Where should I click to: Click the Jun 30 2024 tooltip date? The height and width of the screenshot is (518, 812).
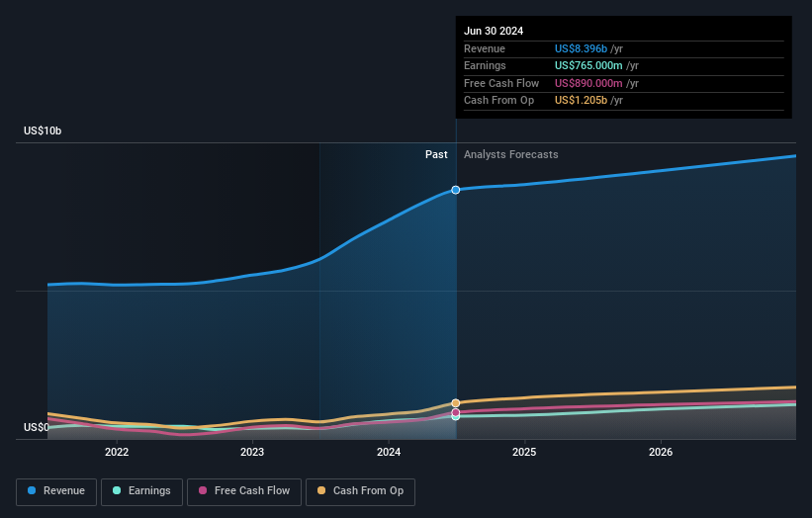coord(494,31)
